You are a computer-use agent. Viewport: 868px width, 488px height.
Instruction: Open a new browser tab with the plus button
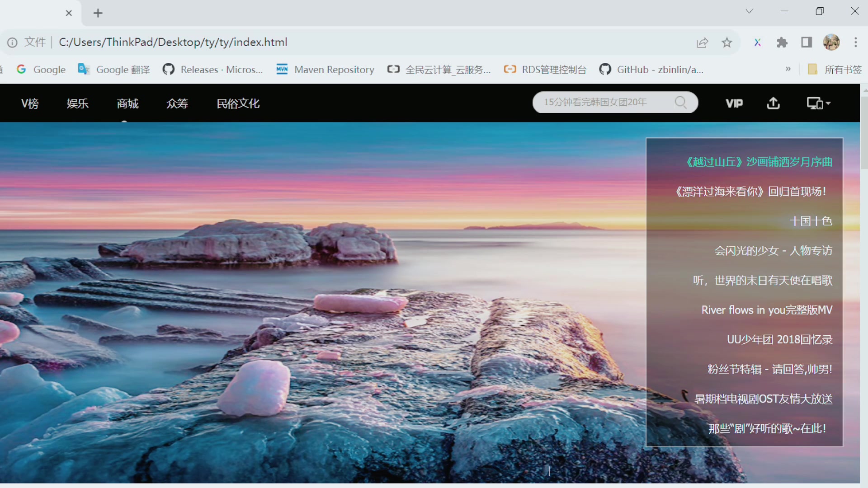98,13
